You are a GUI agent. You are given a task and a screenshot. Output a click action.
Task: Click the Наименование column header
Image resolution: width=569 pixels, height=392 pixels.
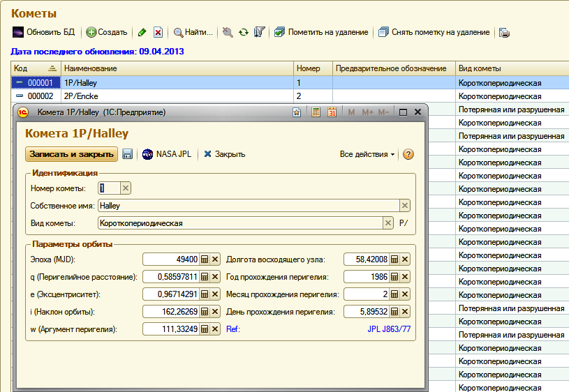(177, 68)
